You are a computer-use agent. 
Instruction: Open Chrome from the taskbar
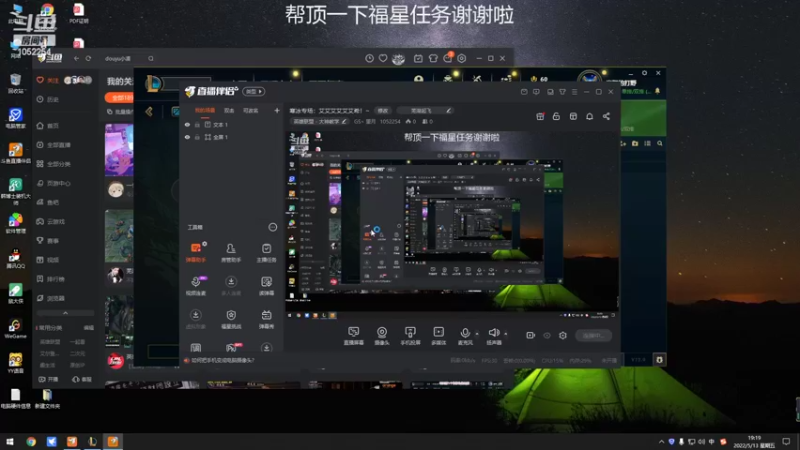point(31,441)
